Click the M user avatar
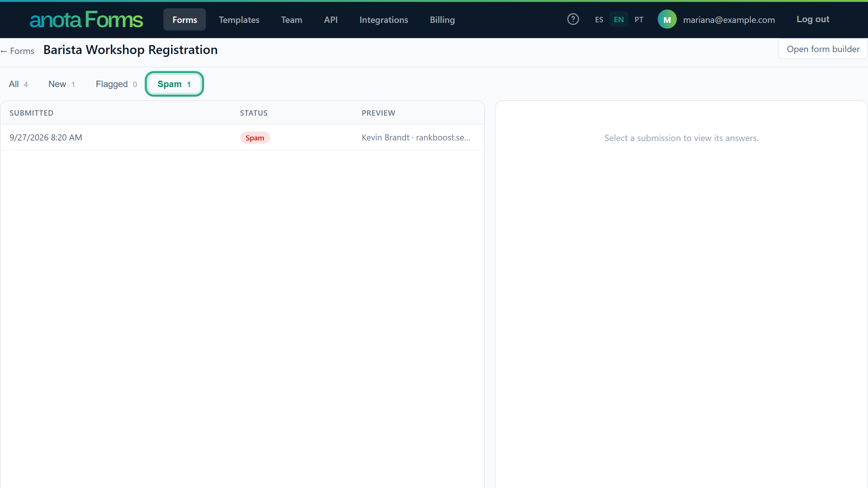Screen dimensions: 868x488 667,20
